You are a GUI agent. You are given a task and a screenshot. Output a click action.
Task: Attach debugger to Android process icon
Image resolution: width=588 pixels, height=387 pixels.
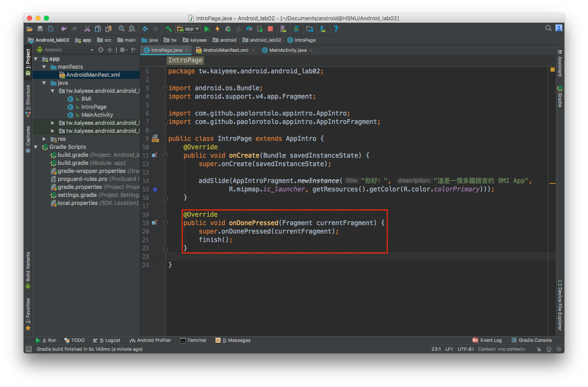pos(260,29)
